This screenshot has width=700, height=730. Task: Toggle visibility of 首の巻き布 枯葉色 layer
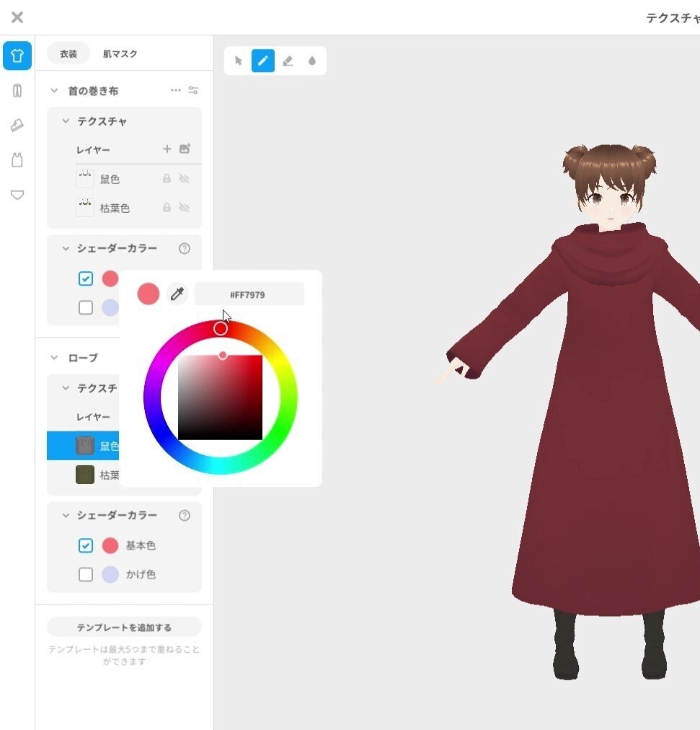click(185, 208)
